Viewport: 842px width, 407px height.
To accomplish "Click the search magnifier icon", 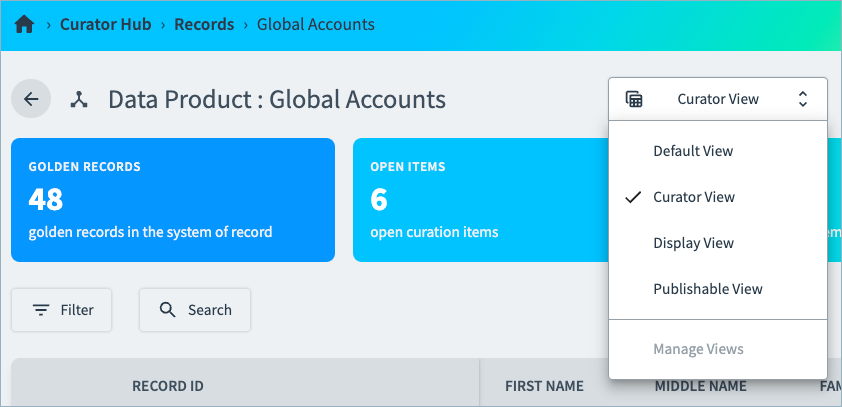I will tap(168, 310).
